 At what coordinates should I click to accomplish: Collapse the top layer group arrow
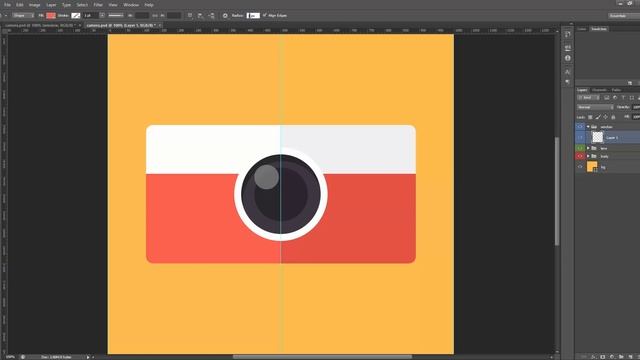coord(588,127)
